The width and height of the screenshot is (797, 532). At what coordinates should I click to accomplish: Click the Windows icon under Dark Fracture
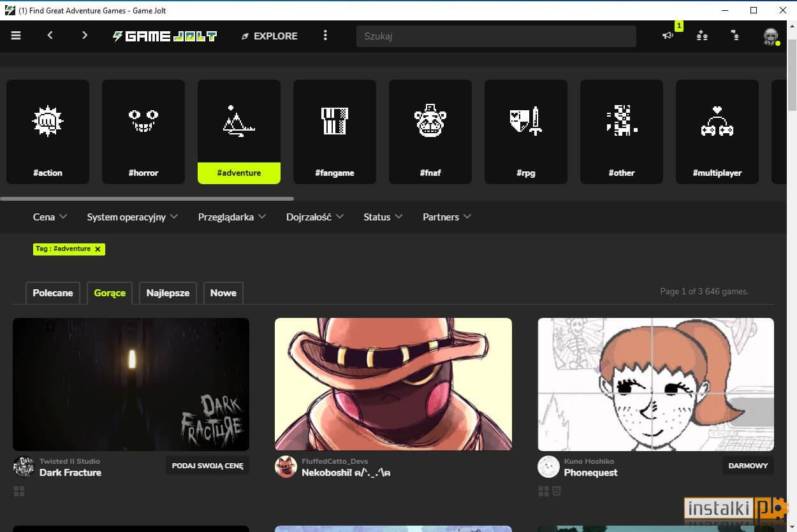coord(18,491)
